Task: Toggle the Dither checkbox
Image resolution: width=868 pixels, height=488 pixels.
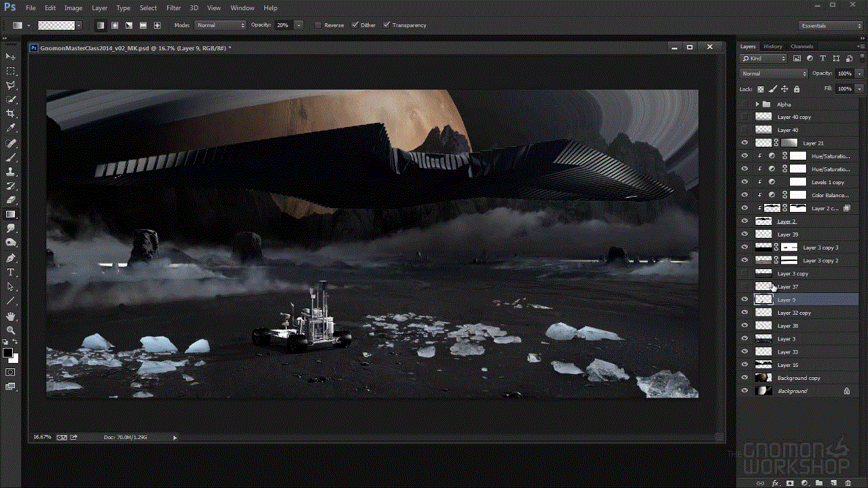Action: (355, 25)
